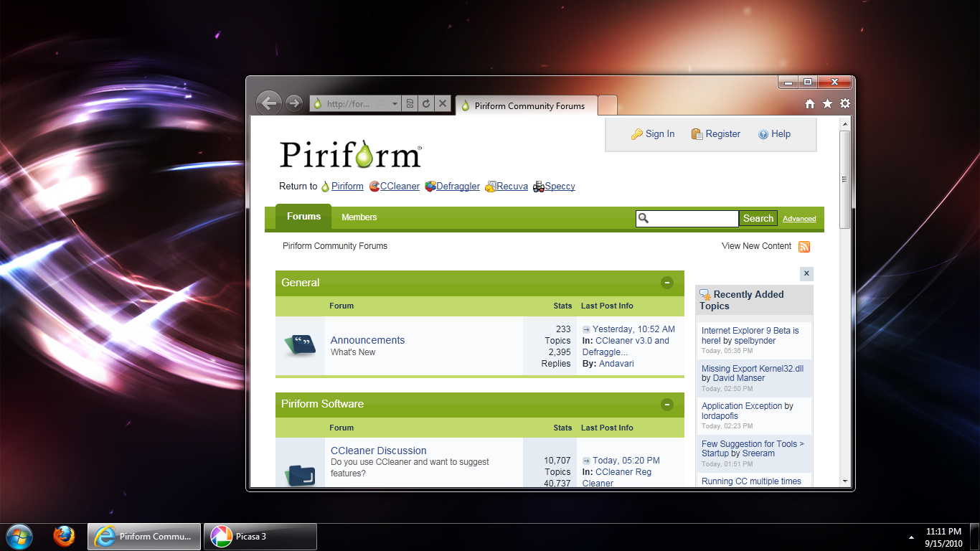Click the last-post arrow icon beside Yesterday, 10:52 AM

(x=586, y=330)
